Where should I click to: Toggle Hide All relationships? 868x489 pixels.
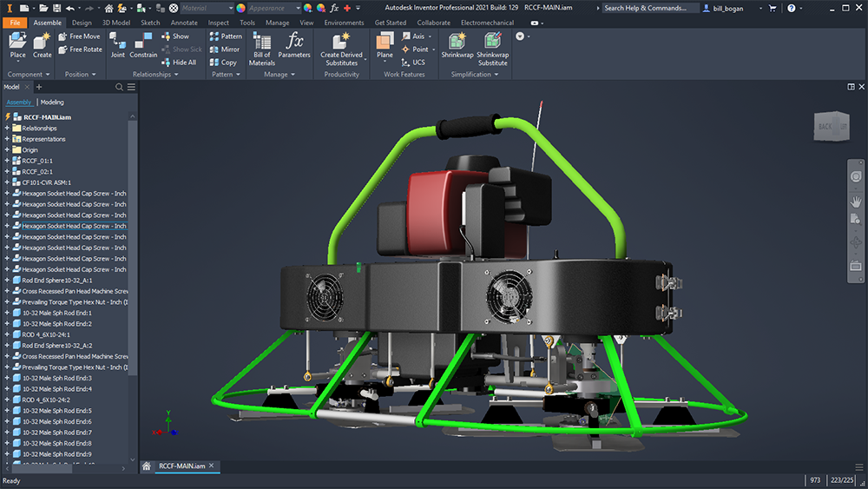click(178, 63)
